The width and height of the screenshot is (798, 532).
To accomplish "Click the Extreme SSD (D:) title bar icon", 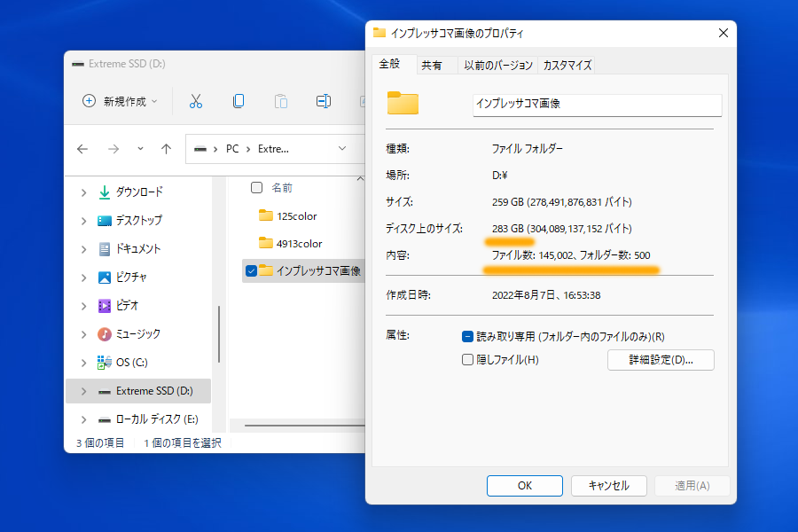I will [78, 64].
